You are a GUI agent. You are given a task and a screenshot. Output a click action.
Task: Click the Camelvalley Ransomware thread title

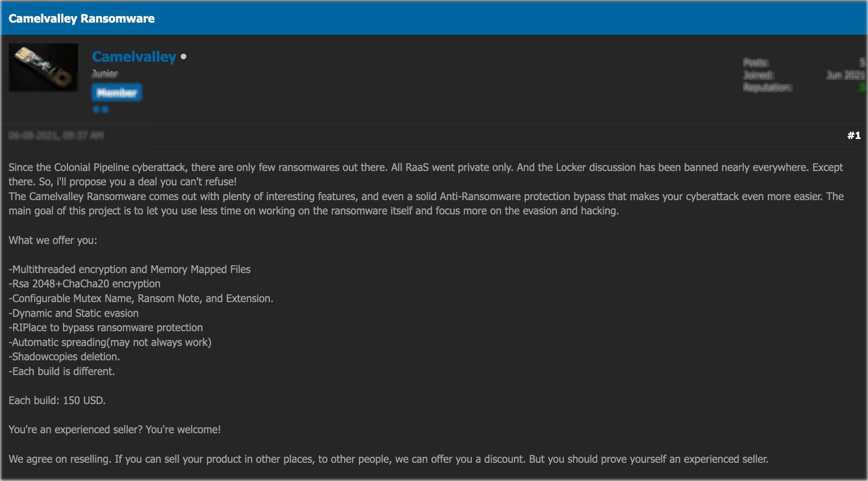[x=81, y=18]
